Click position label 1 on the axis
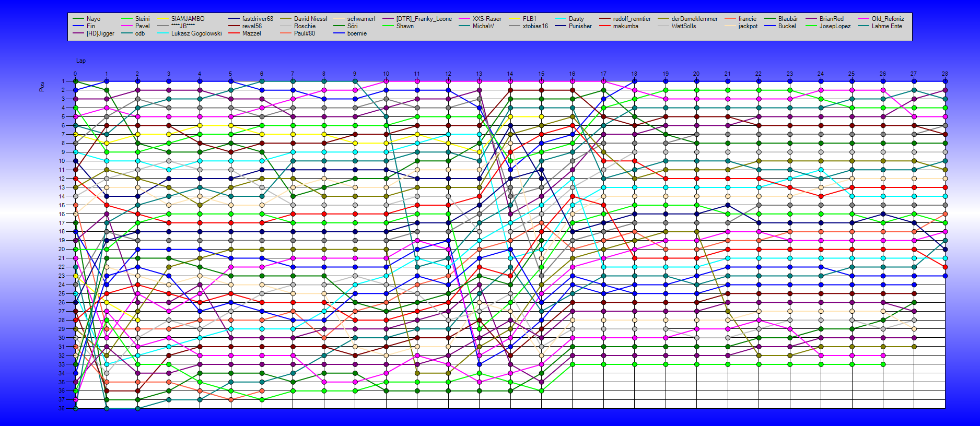Image resolution: width=980 pixels, height=426 pixels. [63, 81]
